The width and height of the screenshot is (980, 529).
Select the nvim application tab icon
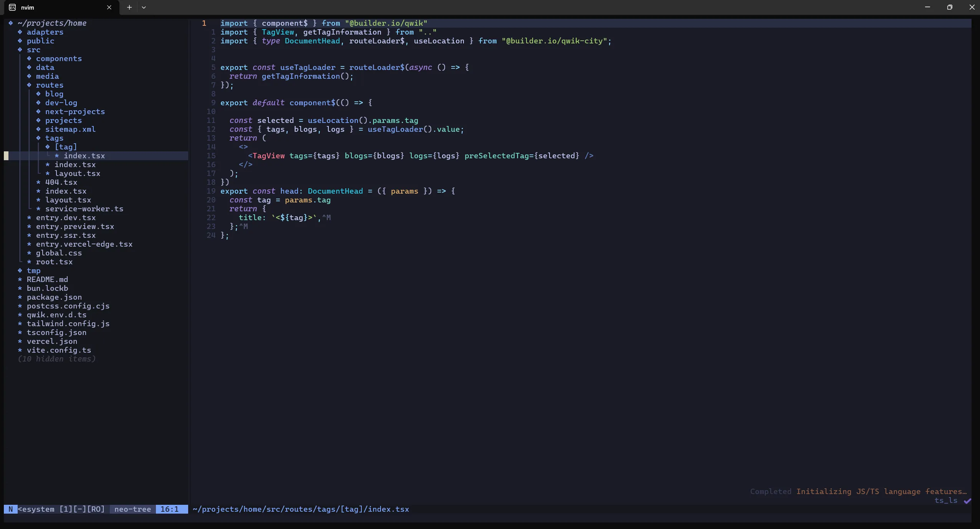12,7
